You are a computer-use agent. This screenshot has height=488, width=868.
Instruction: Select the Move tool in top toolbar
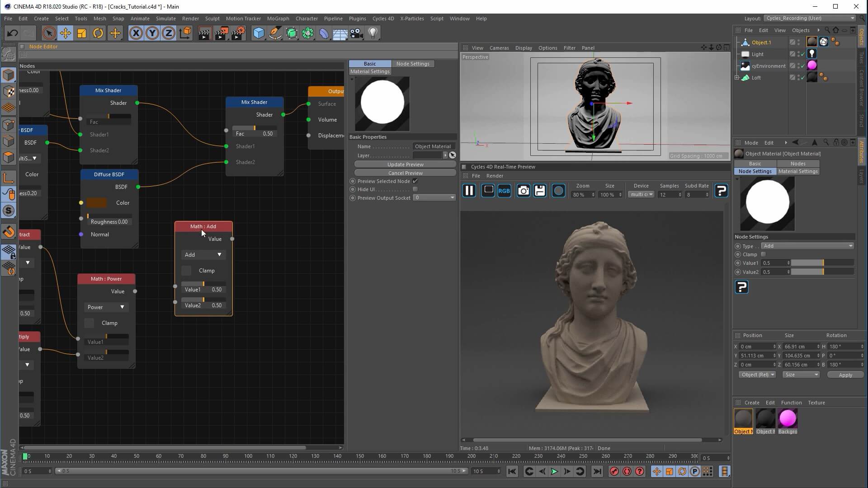(x=65, y=33)
